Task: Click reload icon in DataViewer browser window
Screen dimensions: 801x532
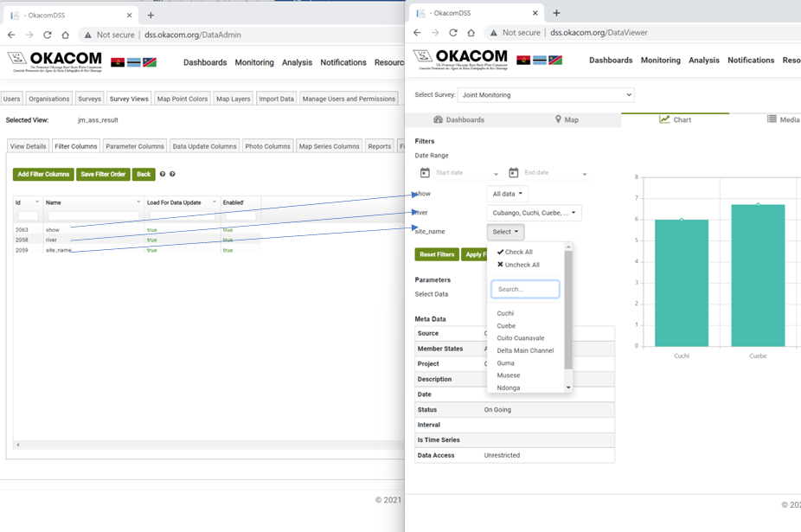Action: pyautogui.click(x=453, y=33)
